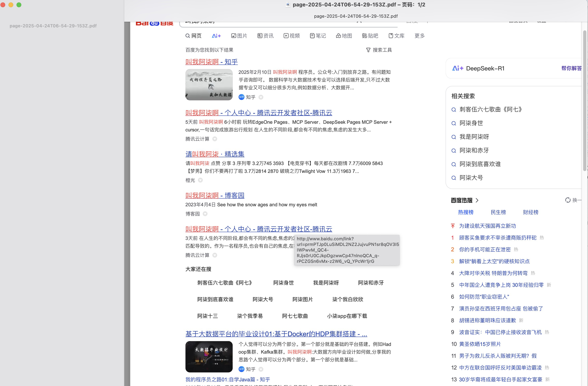Switch to the 图片 search tab
The width and height of the screenshot is (588, 386).
coord(239,36)
